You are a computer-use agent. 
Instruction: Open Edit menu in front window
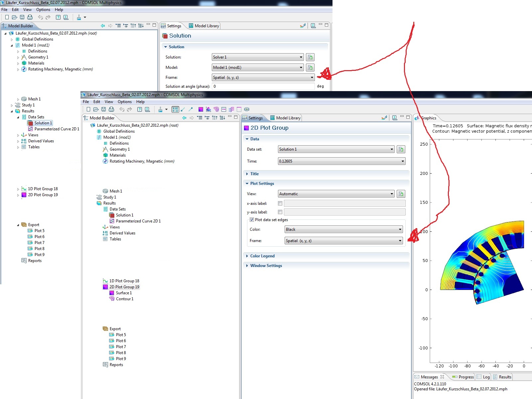[x=97, y=102]
